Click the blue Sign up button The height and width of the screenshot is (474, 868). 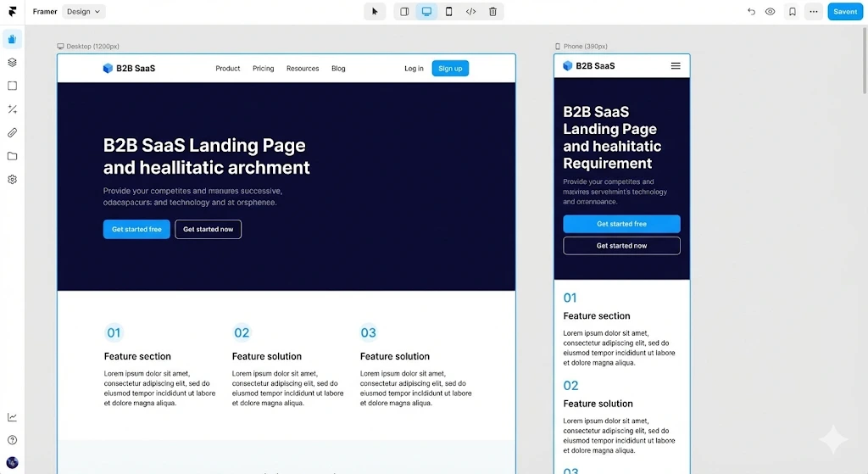click(450, 69)
